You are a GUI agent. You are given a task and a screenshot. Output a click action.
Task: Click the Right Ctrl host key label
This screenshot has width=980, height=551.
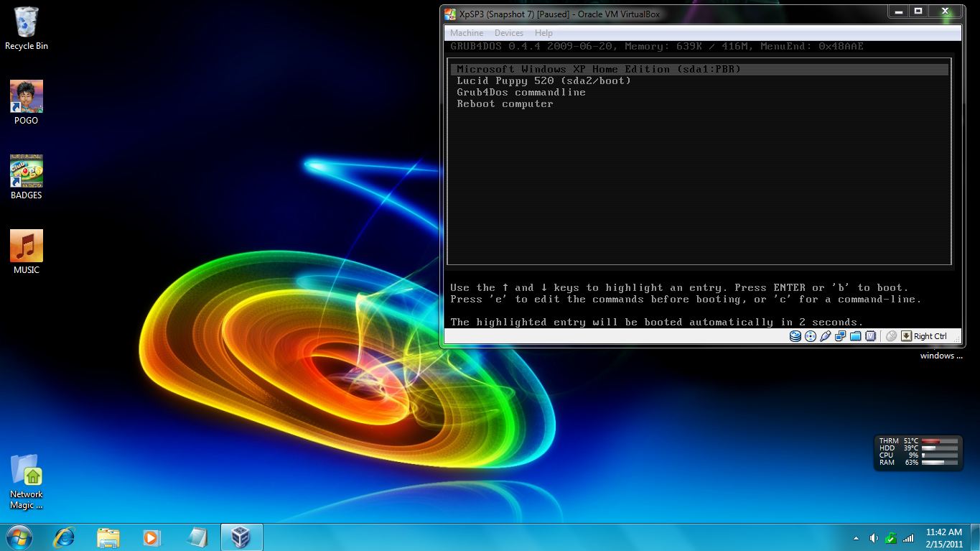click(x=930, y=336)
